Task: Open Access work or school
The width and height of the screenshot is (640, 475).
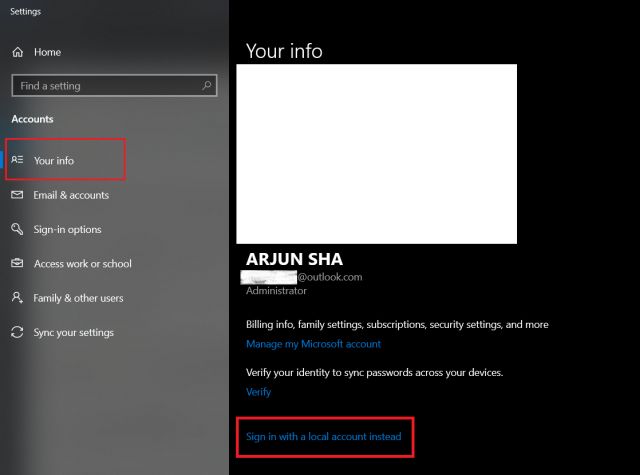Action: point(83,264)
